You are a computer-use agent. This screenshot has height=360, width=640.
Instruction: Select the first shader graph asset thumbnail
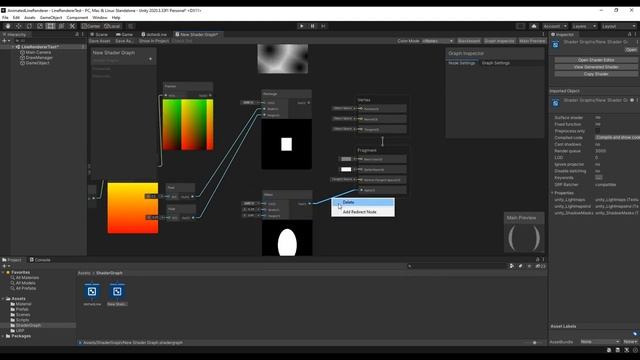(92, 291)
